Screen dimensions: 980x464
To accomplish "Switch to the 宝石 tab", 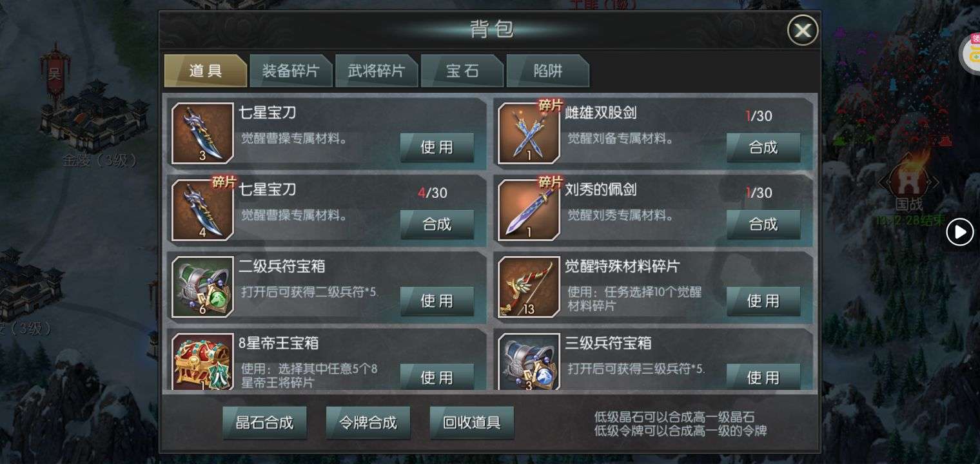I will pyautogui.click(x=462, y=71).
